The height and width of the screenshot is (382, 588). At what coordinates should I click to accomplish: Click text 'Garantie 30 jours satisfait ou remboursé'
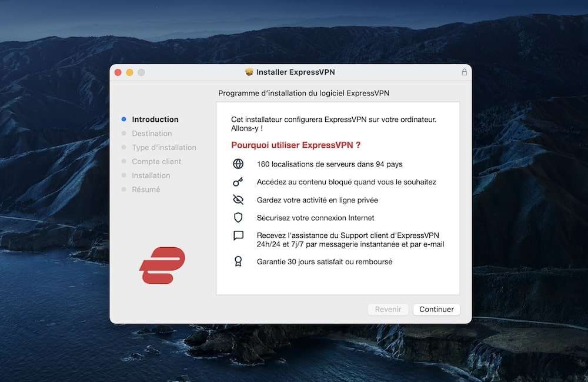tap(325, 261)
